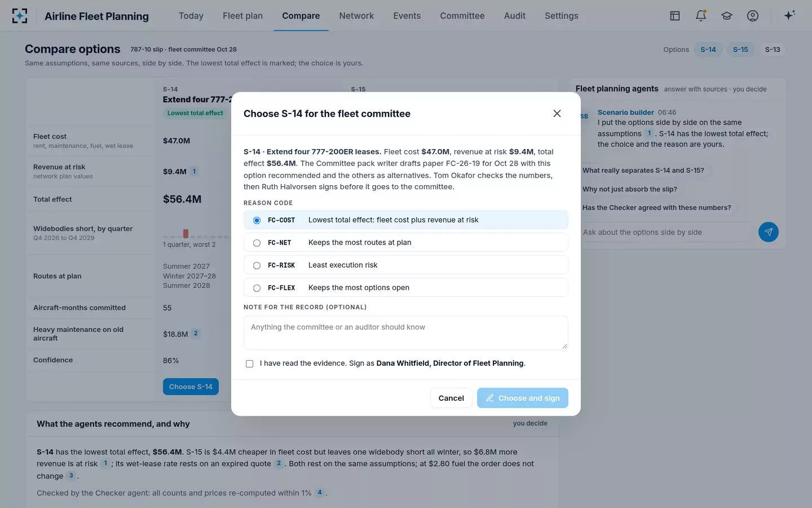Image resolution: width=812 pixels, height=508 pixels.
Task: Select the FC-NET reason code
Action: tap(406, 243)
